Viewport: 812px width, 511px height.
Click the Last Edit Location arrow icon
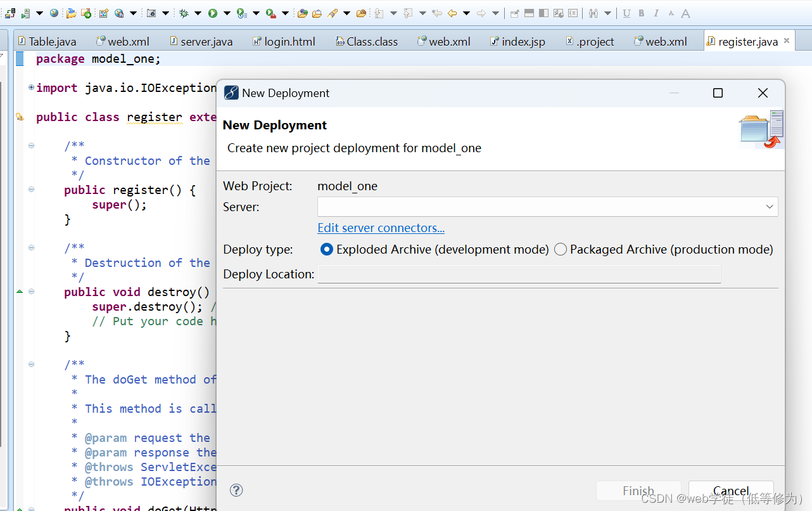[437, 13]
